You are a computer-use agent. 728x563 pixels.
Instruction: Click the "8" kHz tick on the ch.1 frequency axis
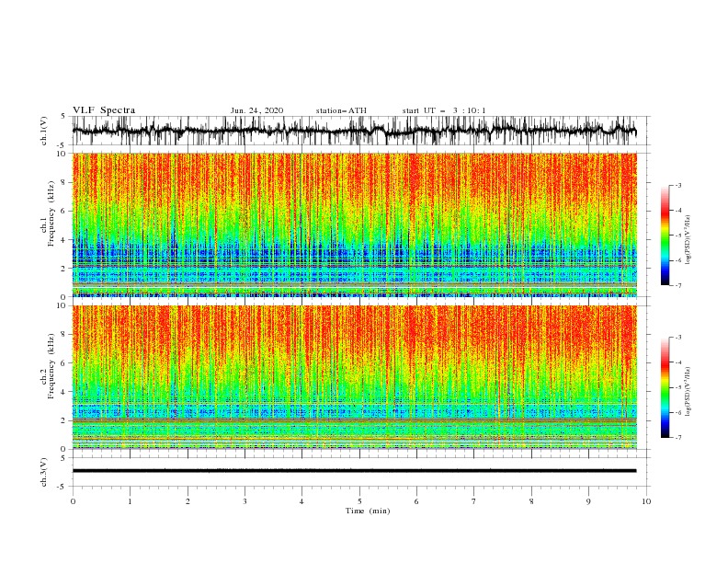coord(63,182)
